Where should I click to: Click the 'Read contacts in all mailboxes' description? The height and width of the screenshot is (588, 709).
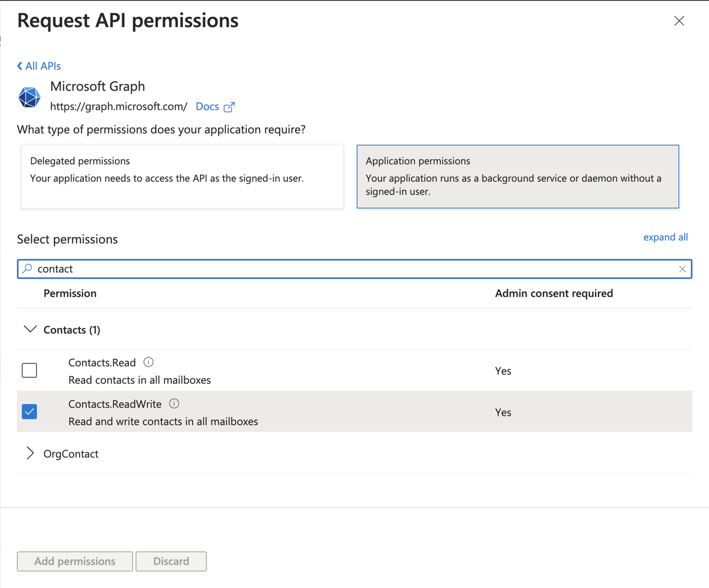click(x=139, y=380)
